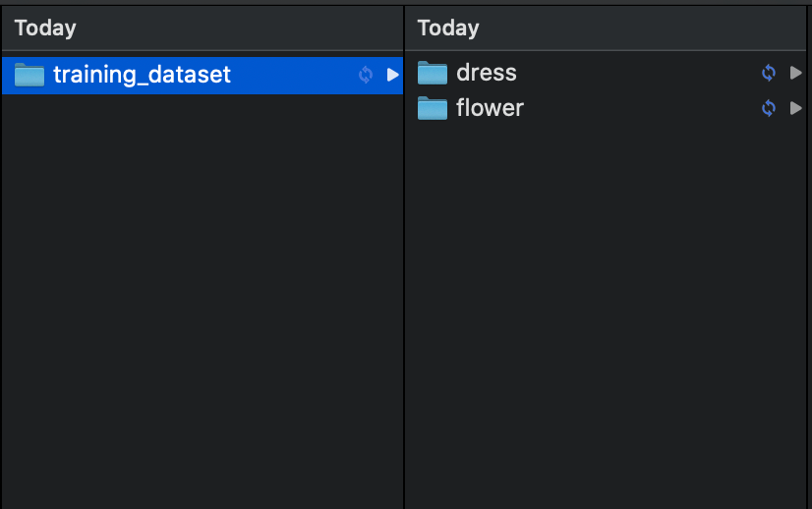The height and width of the screenshot is (509, 812).
Task: Expand the training_dataset disclosure arrow
Action: 392,75
